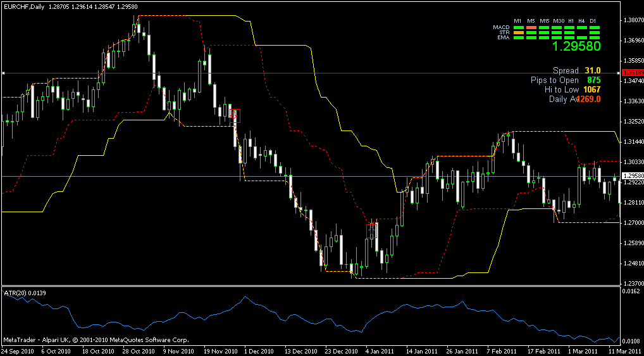The image size is (644, 356).
Task: Click the orange STR M1 signal bar
Action: 519,32
